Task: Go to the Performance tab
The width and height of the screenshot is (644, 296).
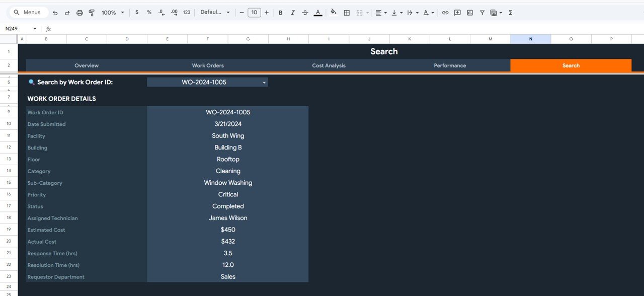Action: tap(450, 65)
